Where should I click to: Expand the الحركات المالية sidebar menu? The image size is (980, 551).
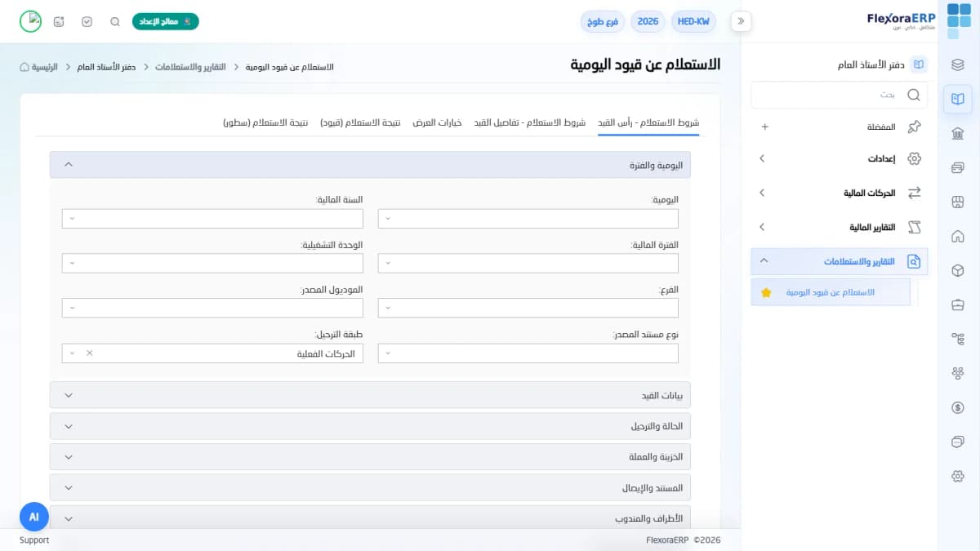click(x=839, y=193)
